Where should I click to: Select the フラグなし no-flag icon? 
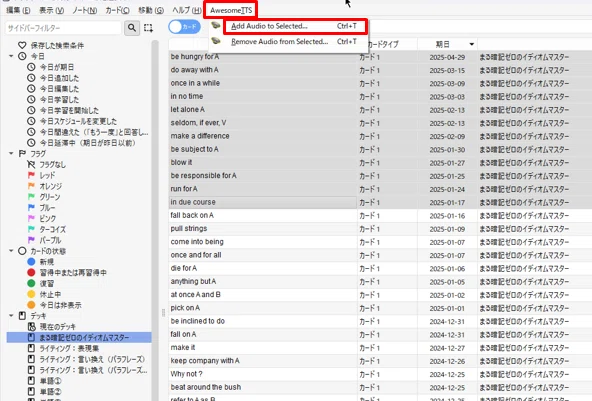[x=31, y=164]
